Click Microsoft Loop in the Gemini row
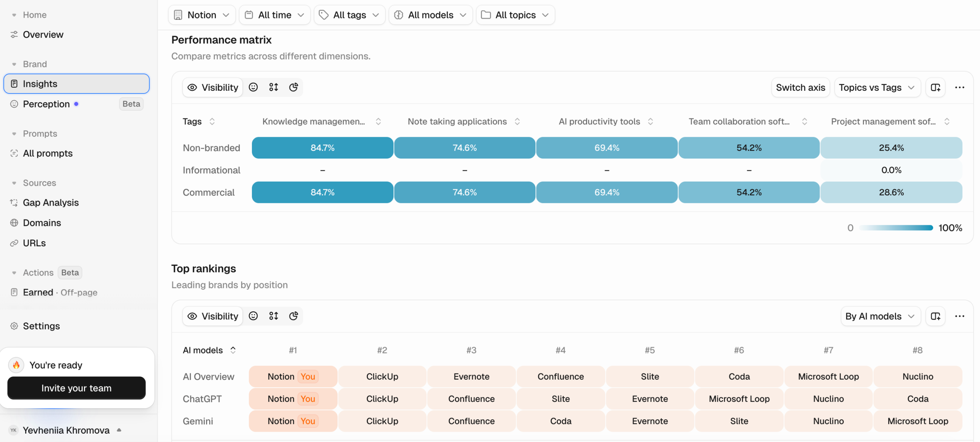The height and width of the screenshot is (442, 980). (918, 421)
